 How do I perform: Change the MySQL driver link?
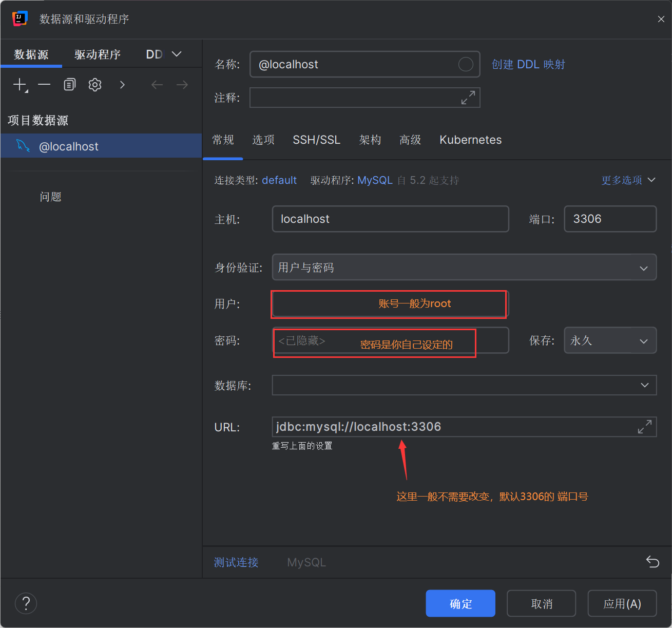[375, 180]
